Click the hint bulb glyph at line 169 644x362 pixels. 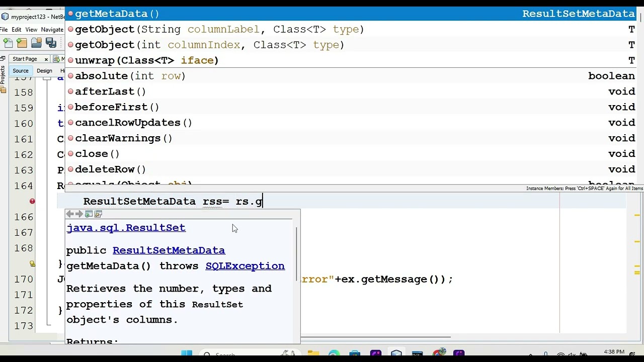[32, 263]
